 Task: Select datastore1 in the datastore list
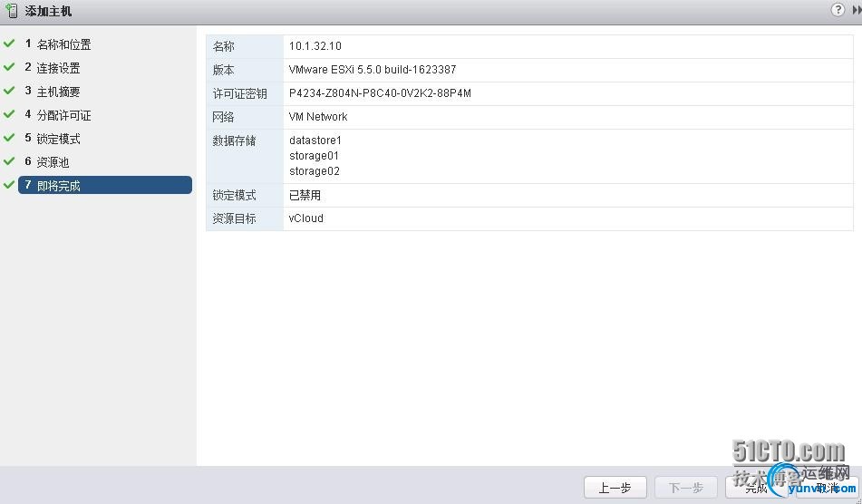click(315, 141)
